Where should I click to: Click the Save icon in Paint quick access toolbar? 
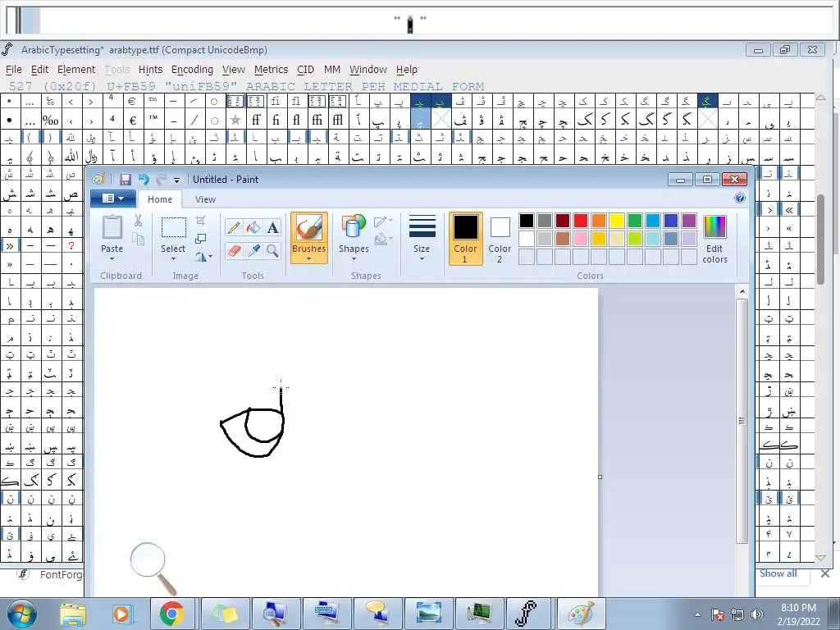click(x=126, y=180)
